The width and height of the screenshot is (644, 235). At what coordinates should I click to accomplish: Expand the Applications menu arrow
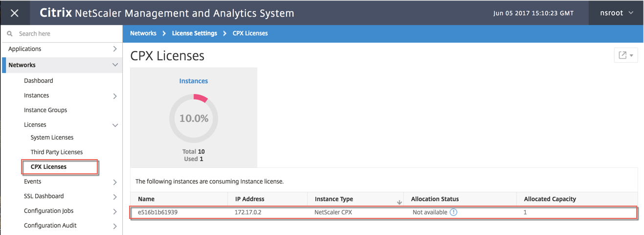coord(115,49)
